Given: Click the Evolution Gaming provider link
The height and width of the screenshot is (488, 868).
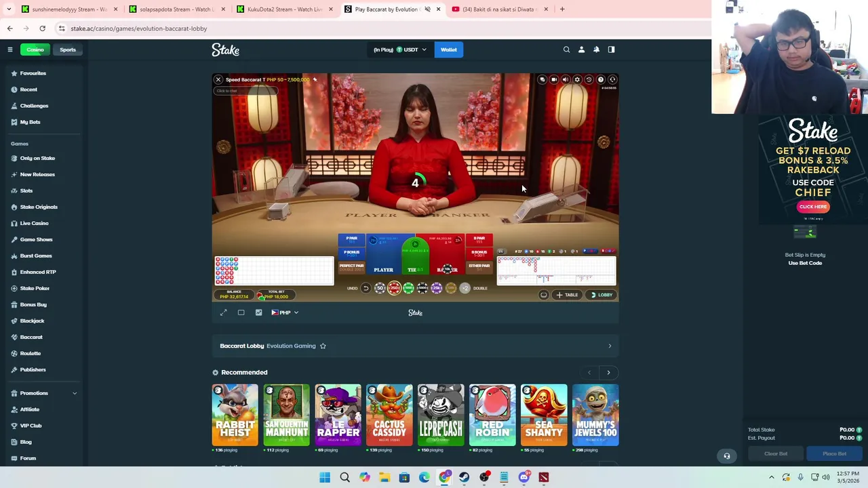Looking at the screenshot, I should click(291, 346).
